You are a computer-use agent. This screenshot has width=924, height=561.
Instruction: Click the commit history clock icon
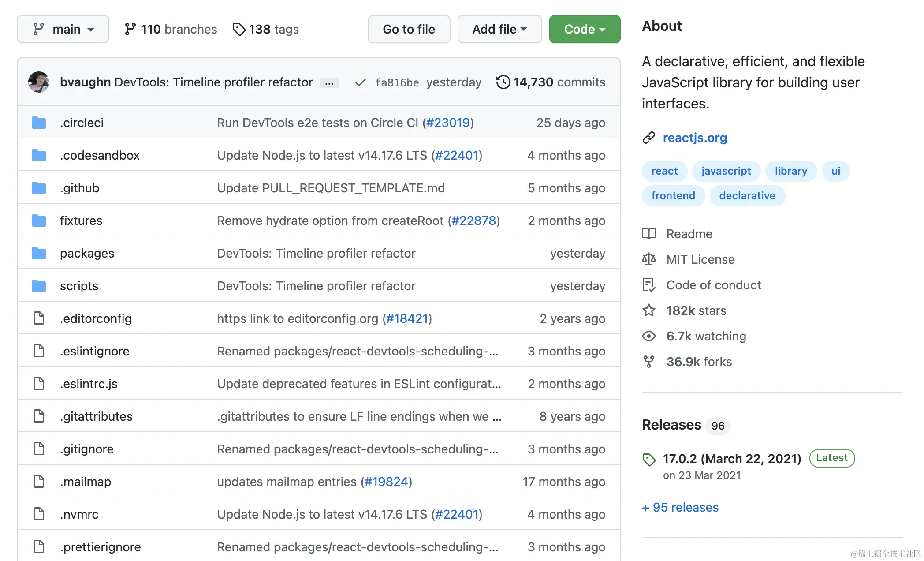pos(503,82)
